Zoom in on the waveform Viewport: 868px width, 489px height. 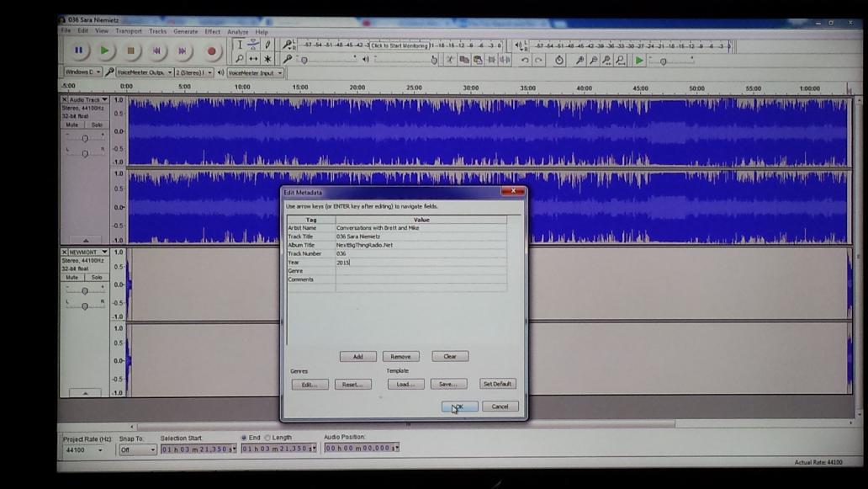580,60
